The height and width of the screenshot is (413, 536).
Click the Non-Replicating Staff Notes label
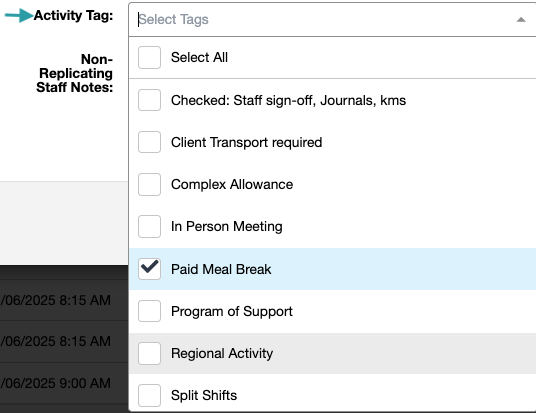75,73
